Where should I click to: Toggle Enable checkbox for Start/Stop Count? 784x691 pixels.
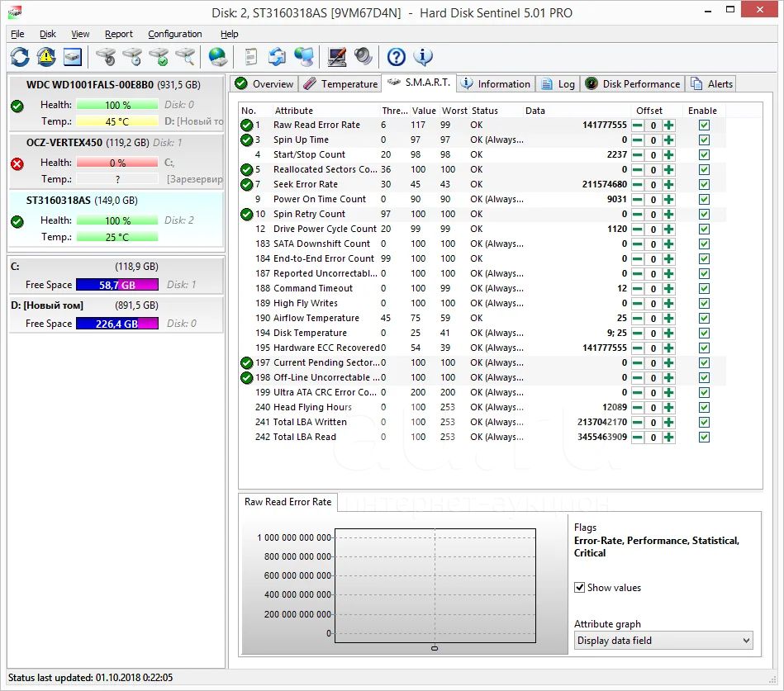[x=704, y=155]
